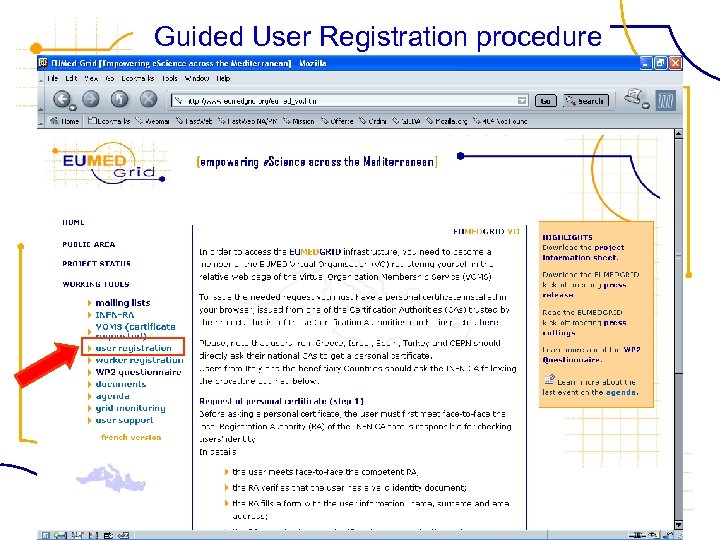
Task: Open the WP2 Questionnaire highlight link
Action: pos(592,354)
